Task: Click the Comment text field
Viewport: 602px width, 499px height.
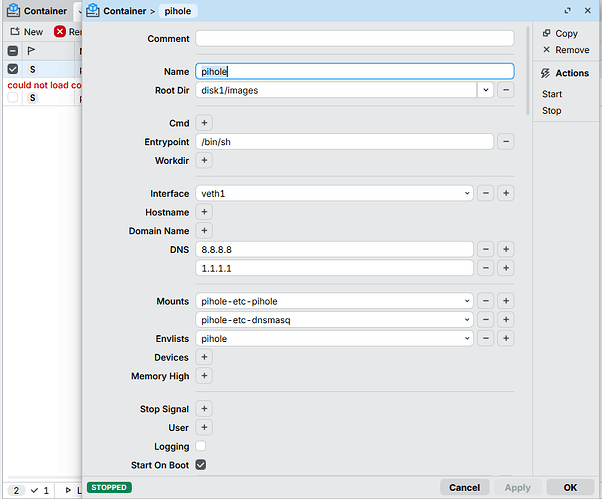Action: click(x=354, y=38)
